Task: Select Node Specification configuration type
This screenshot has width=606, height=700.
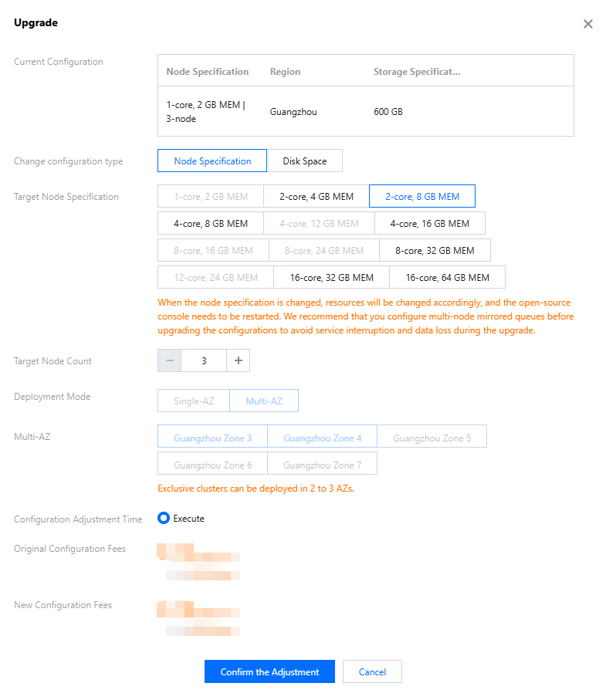Action: click(x=212, y=161)
